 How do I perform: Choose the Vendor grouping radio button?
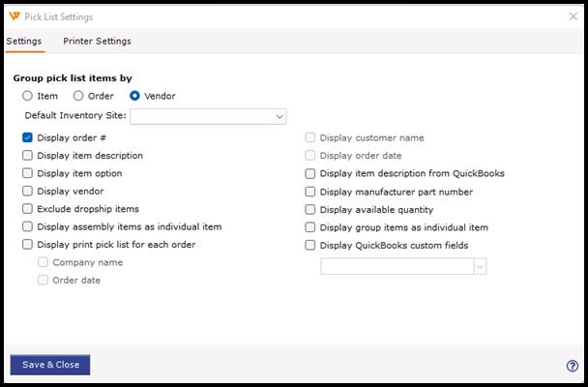click(x=135, y=96)
